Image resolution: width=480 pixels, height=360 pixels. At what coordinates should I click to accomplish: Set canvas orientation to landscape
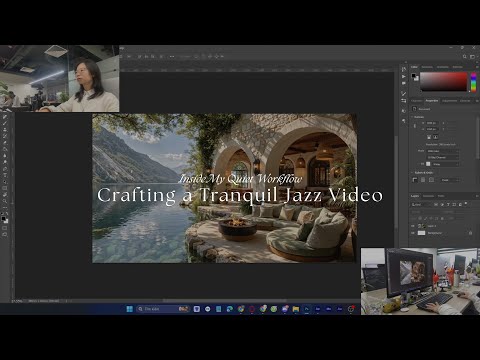click(x=436, y=137)
